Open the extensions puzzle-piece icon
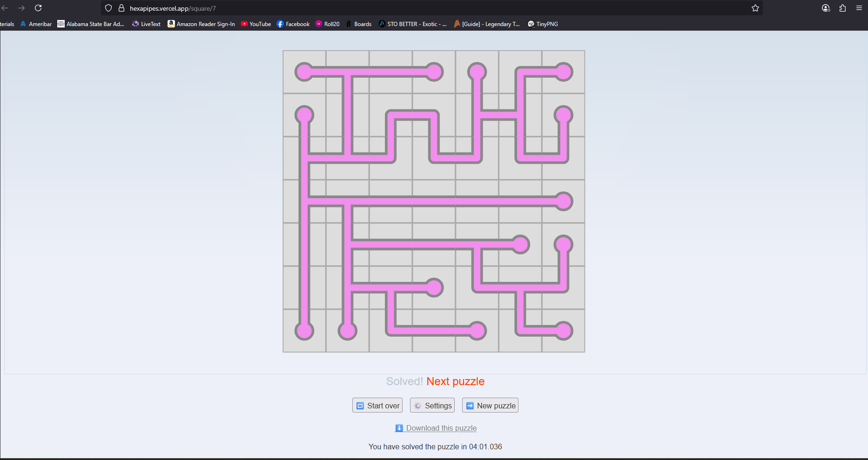This screenshot has height=460, width=868. coord(842,8)
